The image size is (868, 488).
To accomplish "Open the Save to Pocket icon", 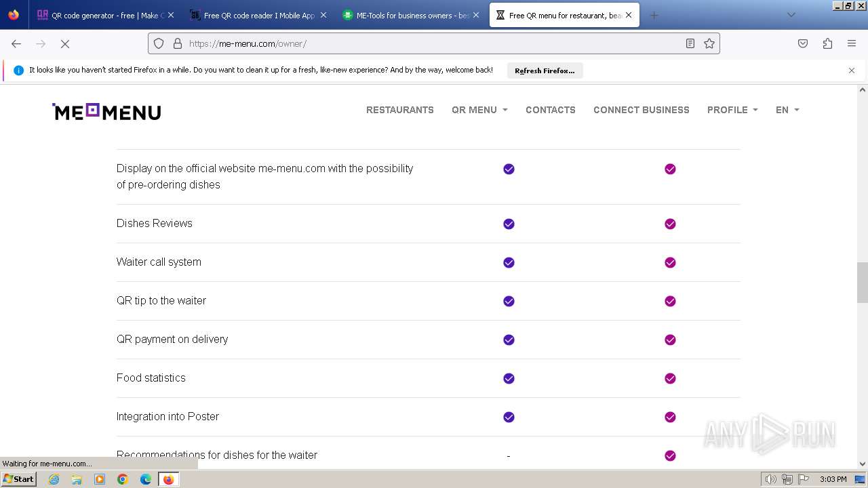I will (x=803, y=43).
